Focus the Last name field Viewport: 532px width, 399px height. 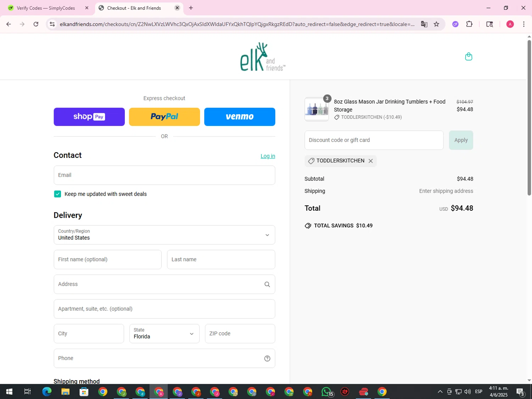click(221, 260)
